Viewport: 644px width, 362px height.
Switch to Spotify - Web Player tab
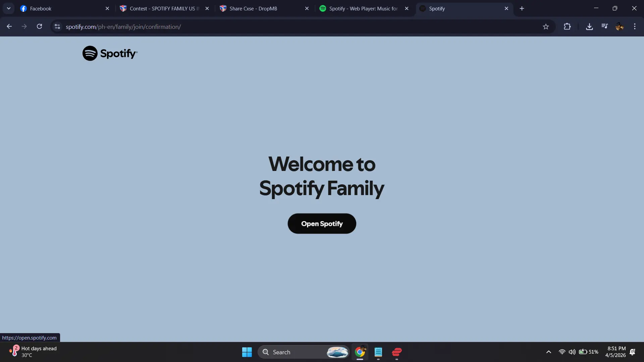(363, 8)
